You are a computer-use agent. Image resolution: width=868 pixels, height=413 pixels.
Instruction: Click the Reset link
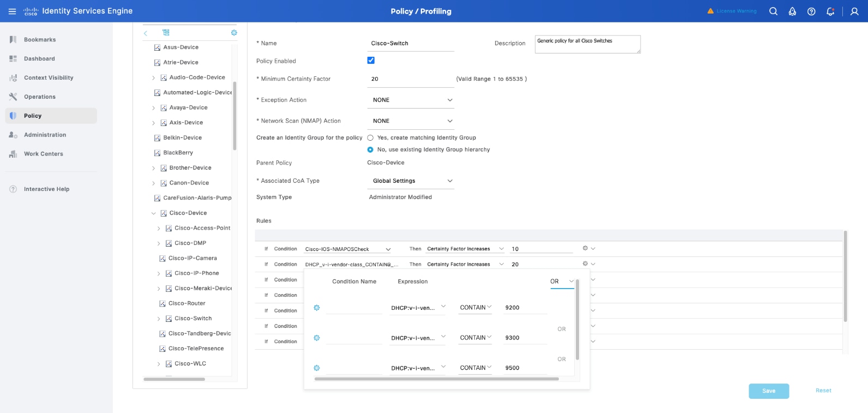[x=823, y=391]
